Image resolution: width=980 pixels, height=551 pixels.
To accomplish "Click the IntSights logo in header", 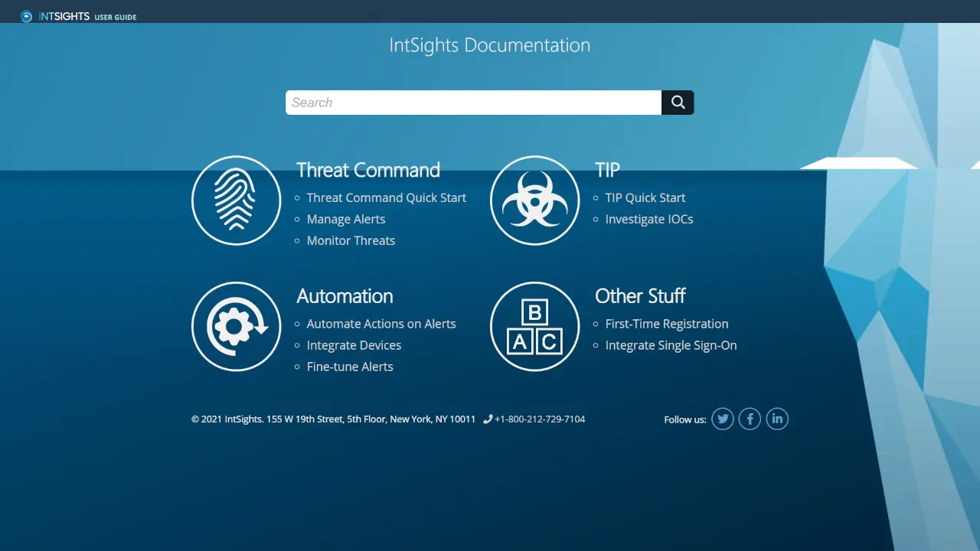I will pyautogui.click(x=55, y=16).
